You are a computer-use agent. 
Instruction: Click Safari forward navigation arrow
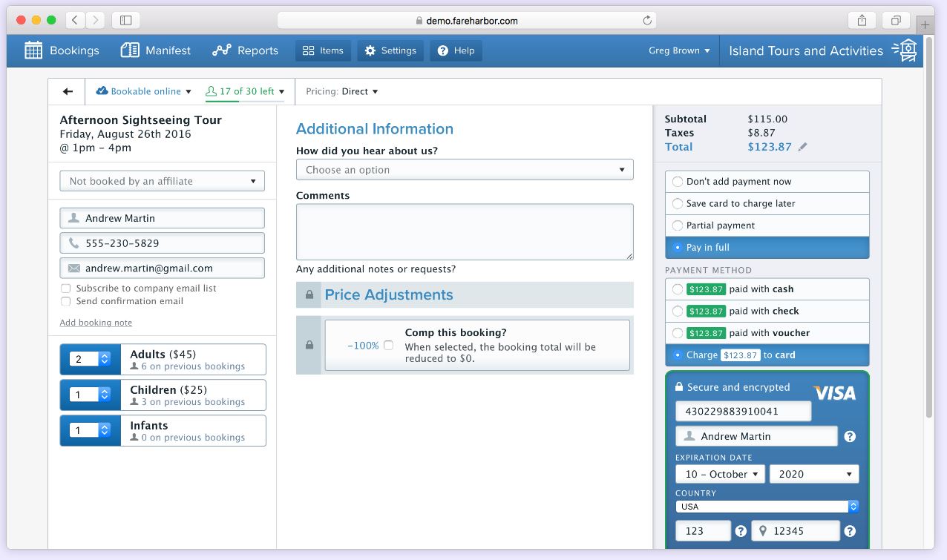(96, 20)
